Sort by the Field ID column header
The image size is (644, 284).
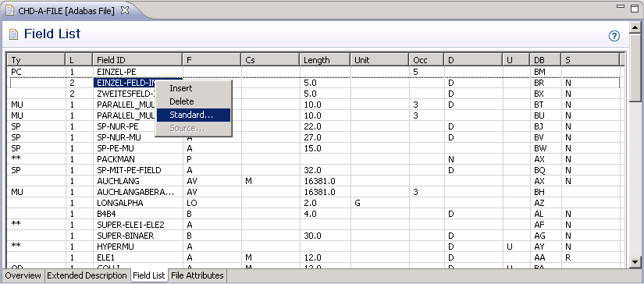(x=137, y=60)
